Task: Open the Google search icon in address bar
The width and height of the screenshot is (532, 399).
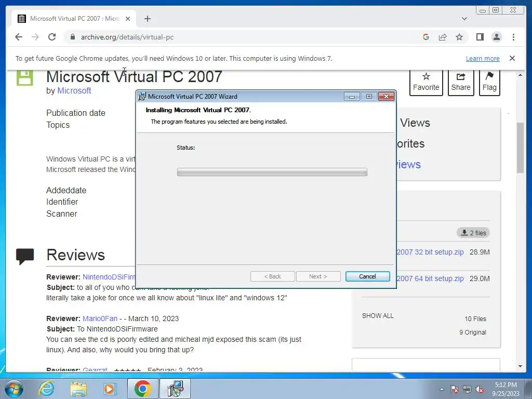Action: pyautogui.click(x=426, y=37)
